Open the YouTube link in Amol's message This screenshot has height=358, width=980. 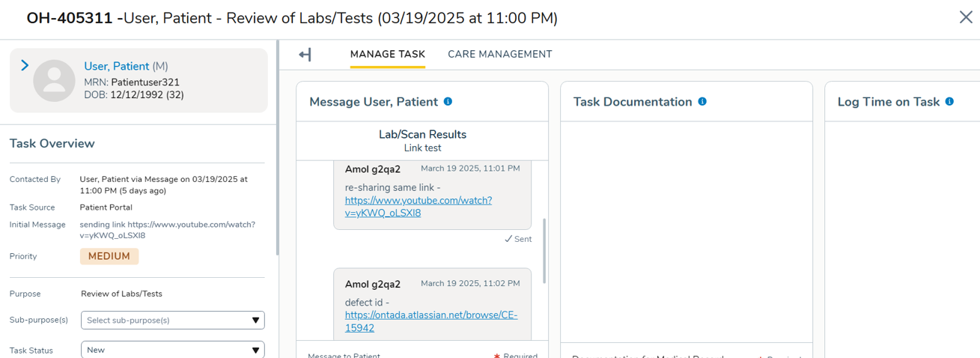click(418, 207)
